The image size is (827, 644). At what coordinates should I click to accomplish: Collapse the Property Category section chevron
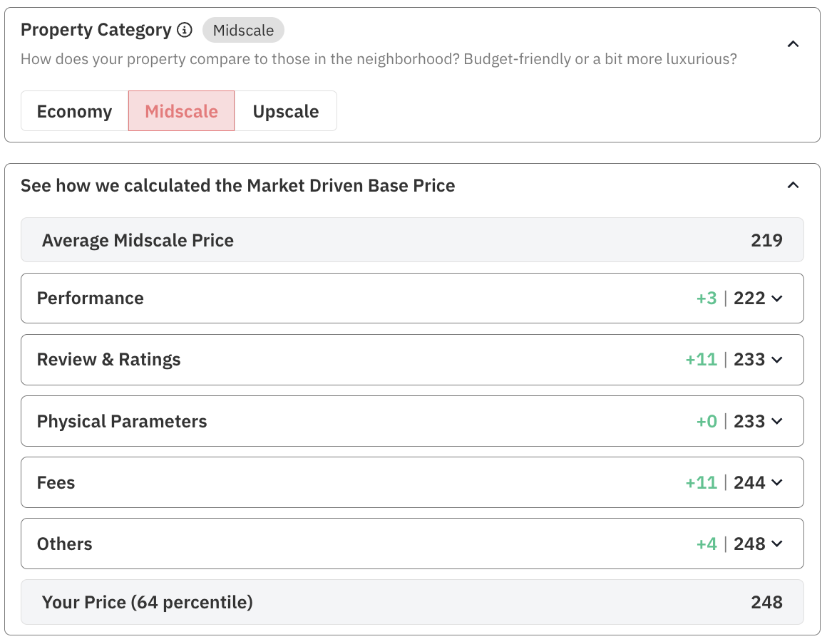pos(793,44)
